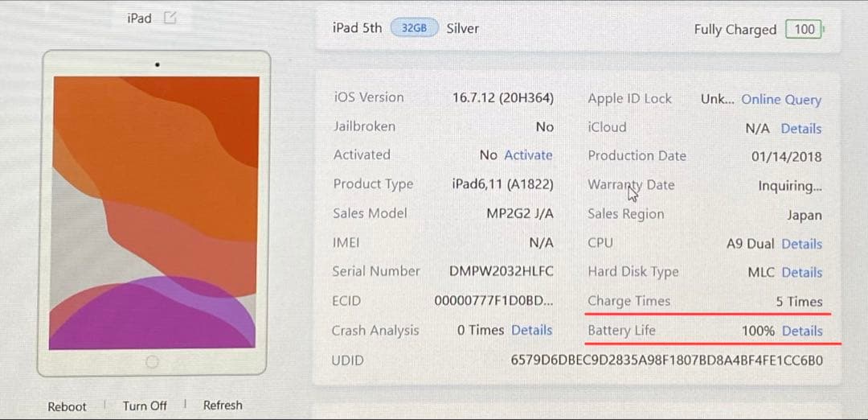Click the Charge Times label
The image size is (868, 420).
coord(628,302)
